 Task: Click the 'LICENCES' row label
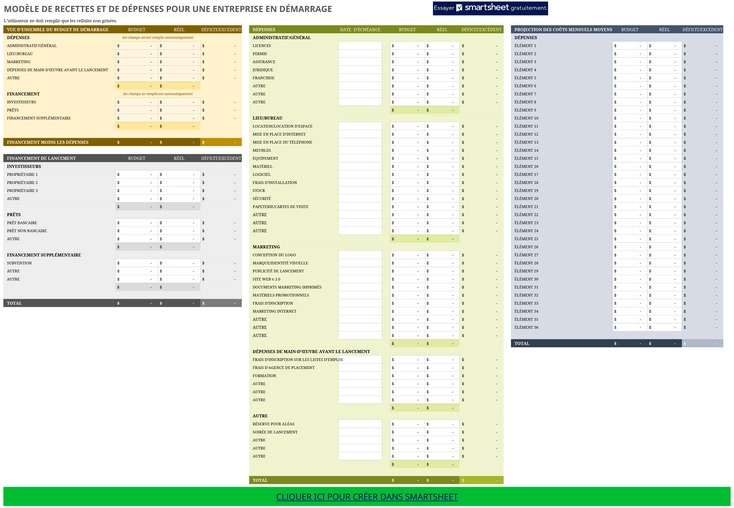tap(262, 46)
